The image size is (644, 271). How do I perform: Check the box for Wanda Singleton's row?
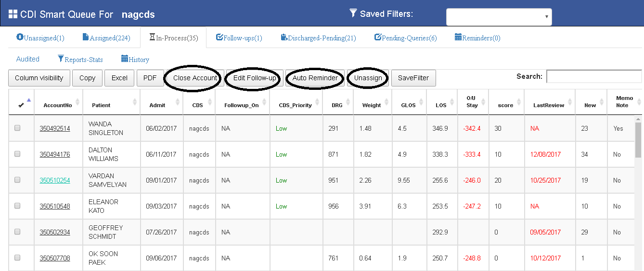(18, 128)
